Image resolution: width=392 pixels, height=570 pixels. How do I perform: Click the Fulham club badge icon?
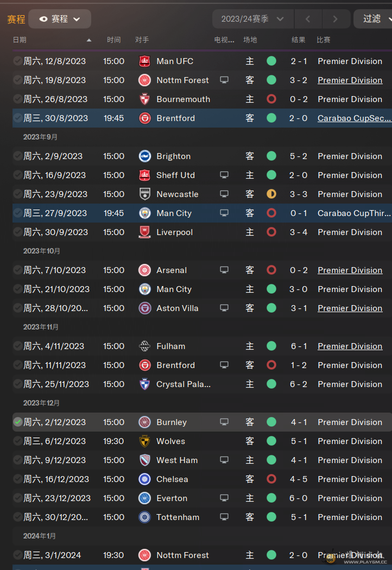pyautogui.click(x=145, y=346)
